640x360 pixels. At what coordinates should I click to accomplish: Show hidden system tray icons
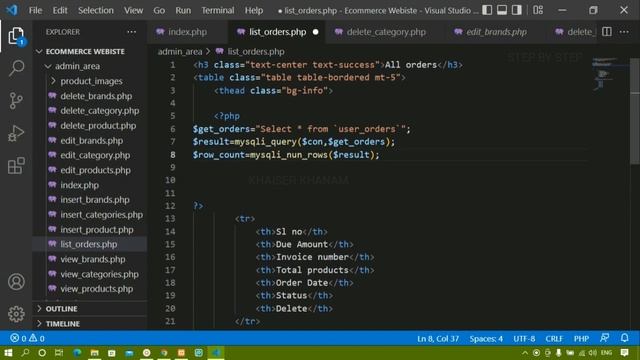tap(525, 353)
